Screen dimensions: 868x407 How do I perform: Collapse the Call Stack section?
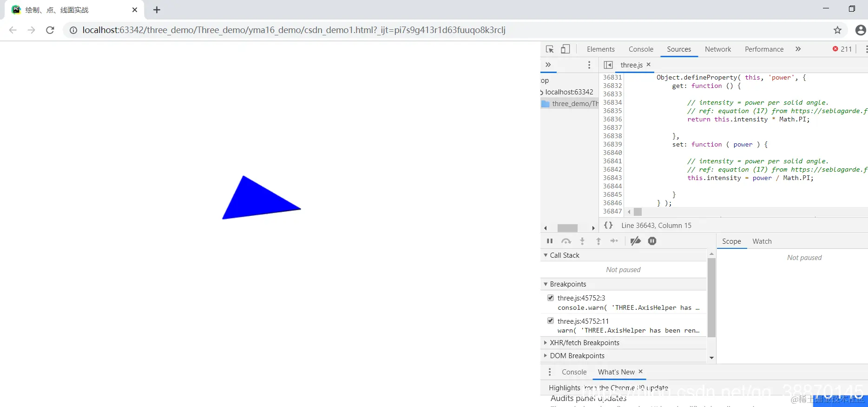point(546,255)
